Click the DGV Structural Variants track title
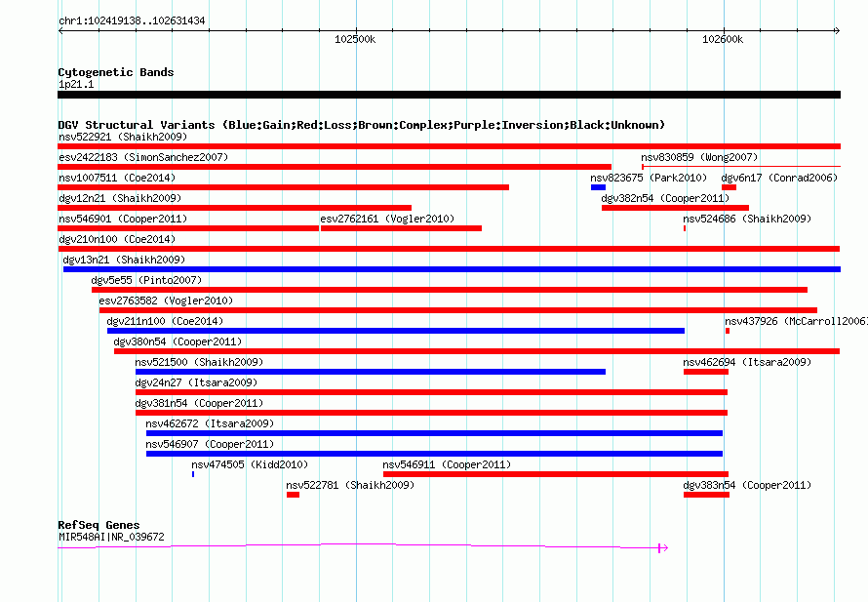 [362, 125]
